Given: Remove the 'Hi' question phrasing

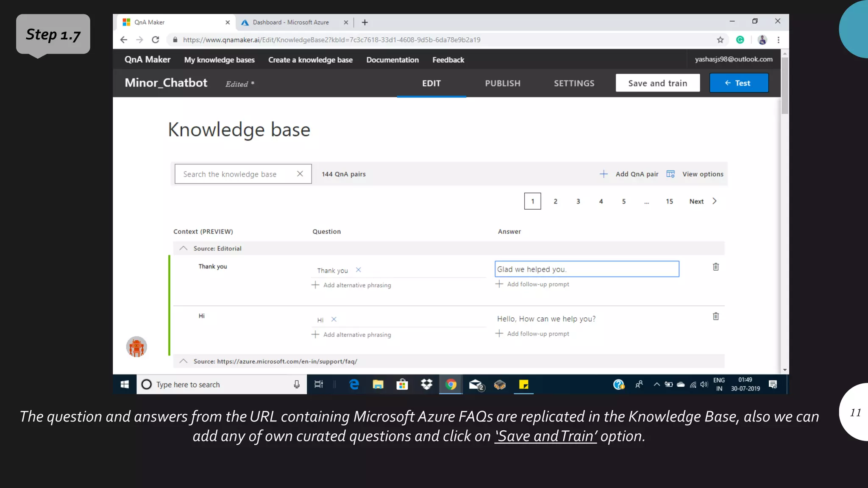Looking at the screenshot, I should tap(334, 319).
